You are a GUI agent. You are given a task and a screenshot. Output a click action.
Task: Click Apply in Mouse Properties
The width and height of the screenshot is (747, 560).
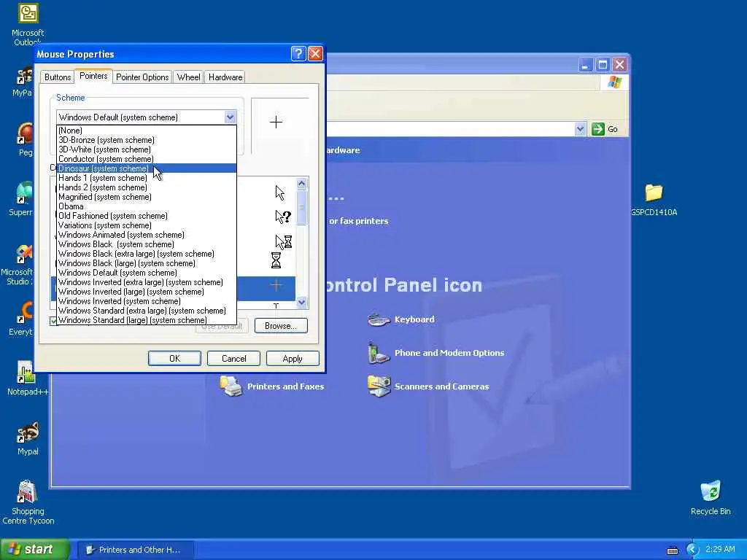pyautogui.click(x=293, y=359)
